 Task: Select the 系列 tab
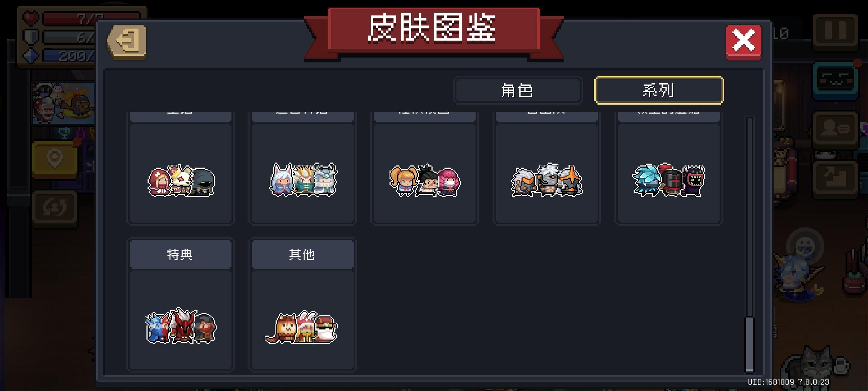click(659, 90)
